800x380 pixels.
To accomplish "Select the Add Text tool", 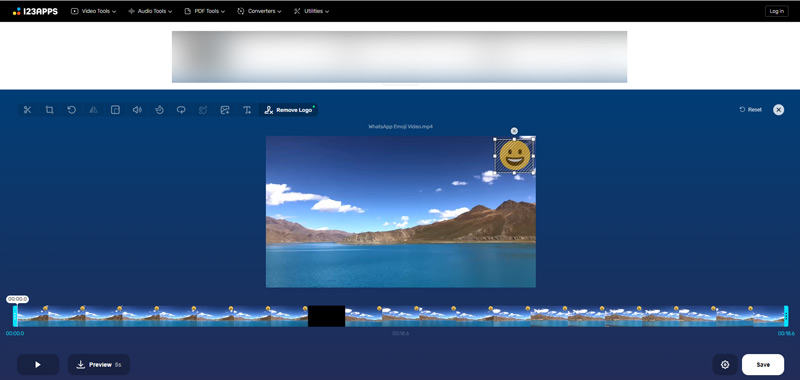I will (247, 110).
